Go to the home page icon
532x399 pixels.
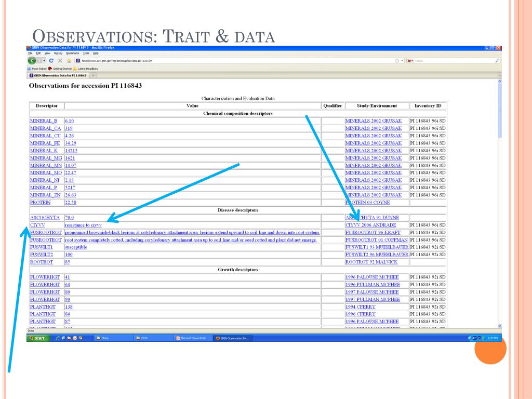point(69,61)
